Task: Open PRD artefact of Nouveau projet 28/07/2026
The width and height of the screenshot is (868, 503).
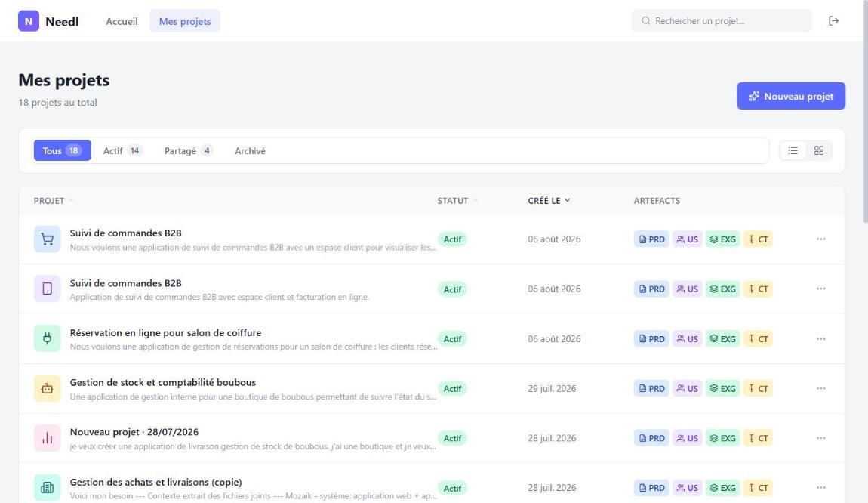Action: point(651,438)
